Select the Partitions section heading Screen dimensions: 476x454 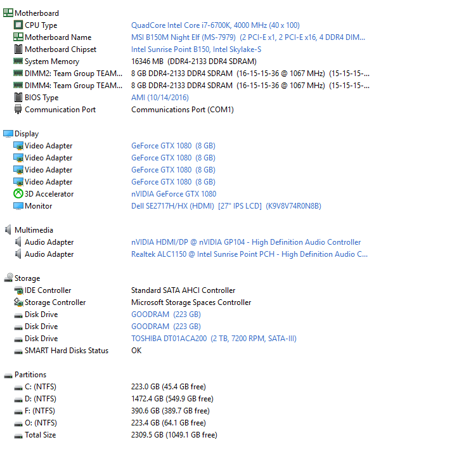pos(30,375)
